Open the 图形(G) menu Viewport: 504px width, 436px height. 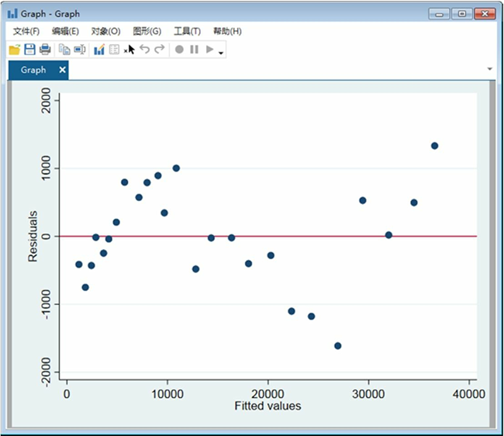point(147,31)
